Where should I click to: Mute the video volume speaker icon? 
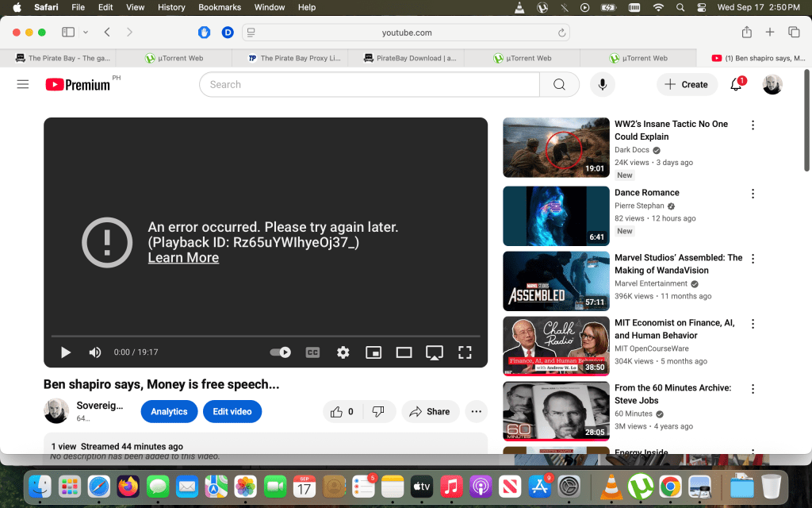pyautogui.click(x=95, y=352)
